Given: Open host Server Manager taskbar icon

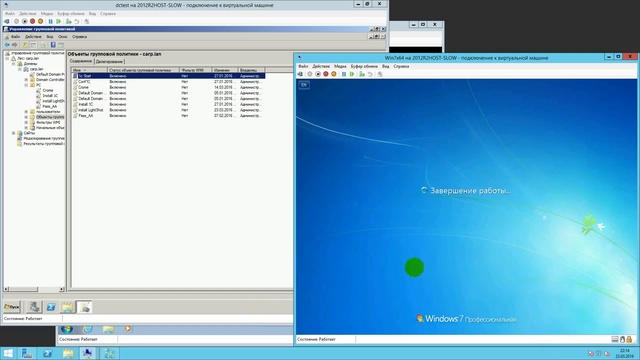Looking at the screenshot, I should (27, 353).
